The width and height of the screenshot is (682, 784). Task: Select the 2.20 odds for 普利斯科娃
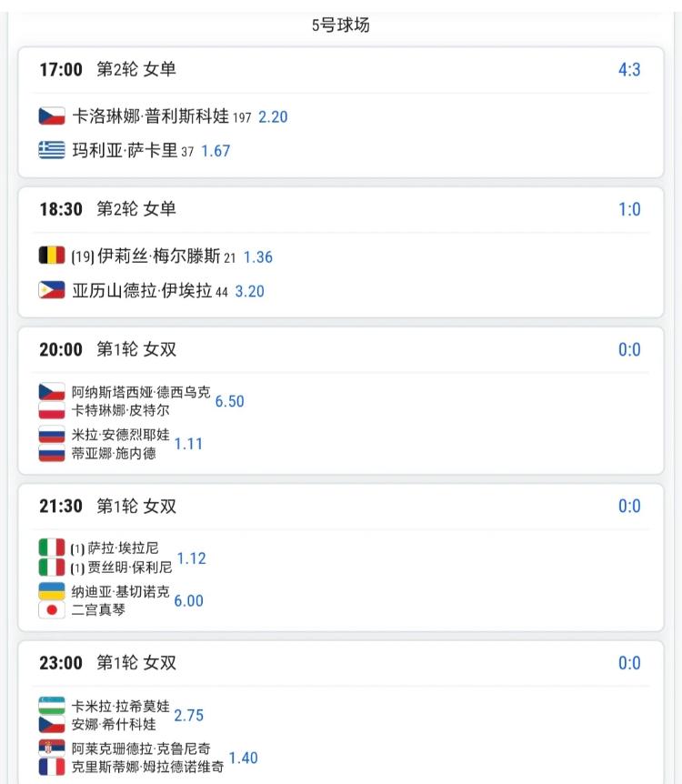(273, 117)
